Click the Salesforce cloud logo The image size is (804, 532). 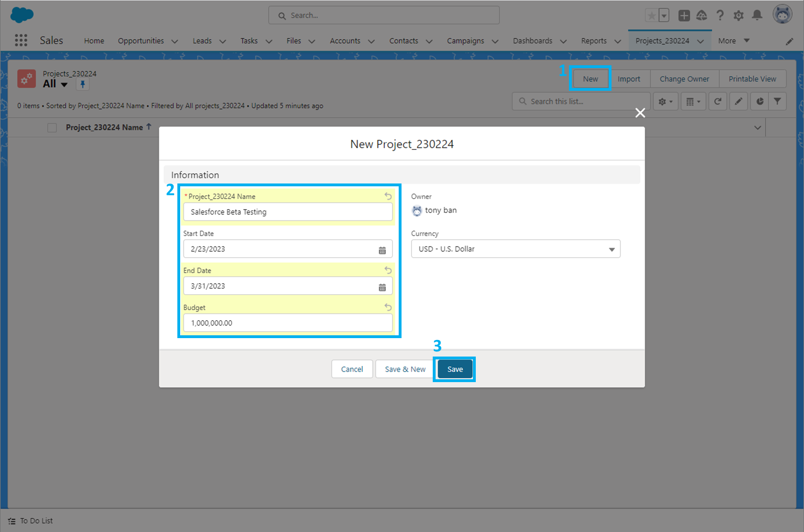tap(22, 15)
